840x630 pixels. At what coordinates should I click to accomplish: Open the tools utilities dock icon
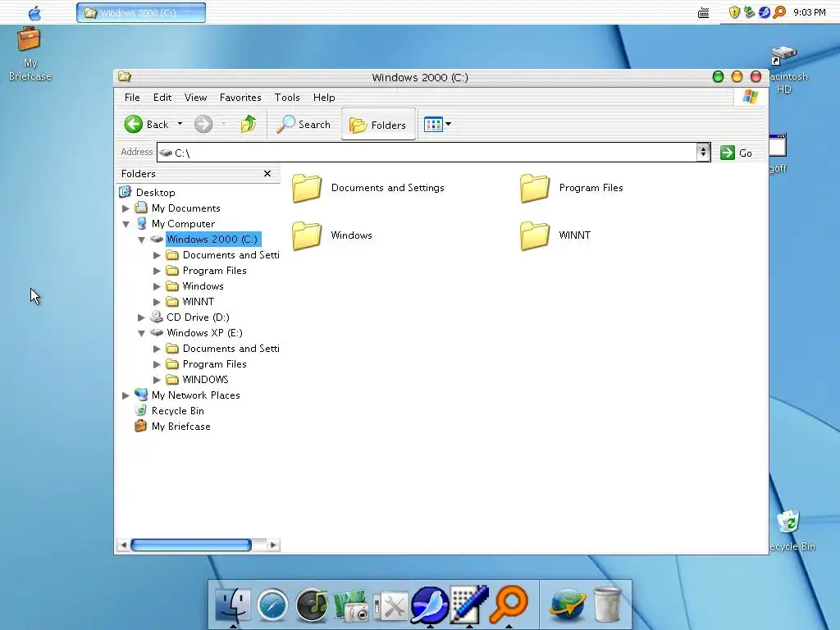(x=390, y=606)
